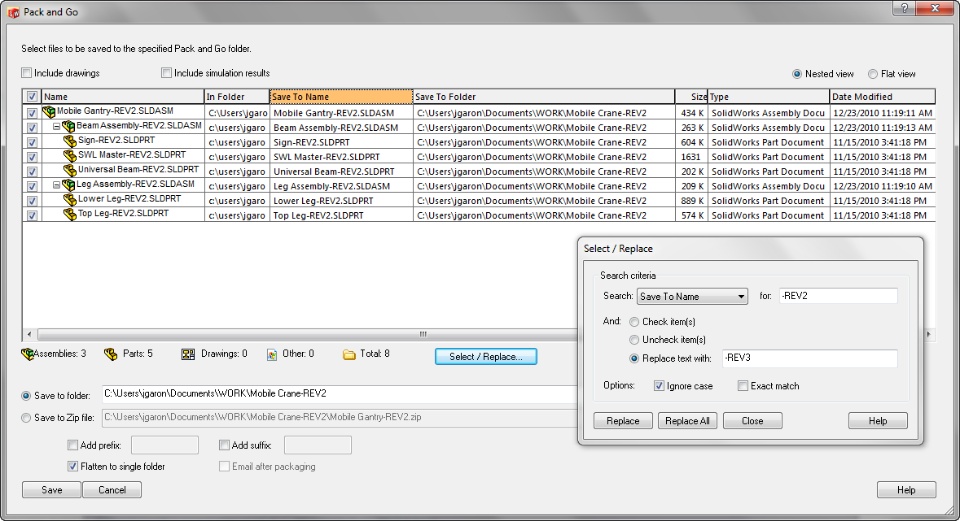Image resolution: width=960 pixels, height=521 pixels.
Task: Click the Assemblies count icon
Action: 27,354
